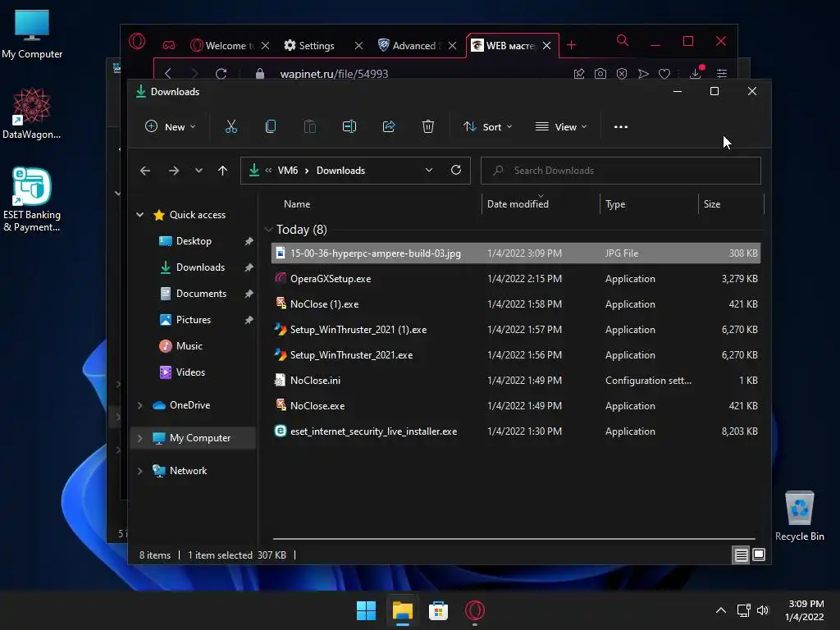Click Opera GX logo menu button
This screenshot has height=630, width=840.
(137, 41)
